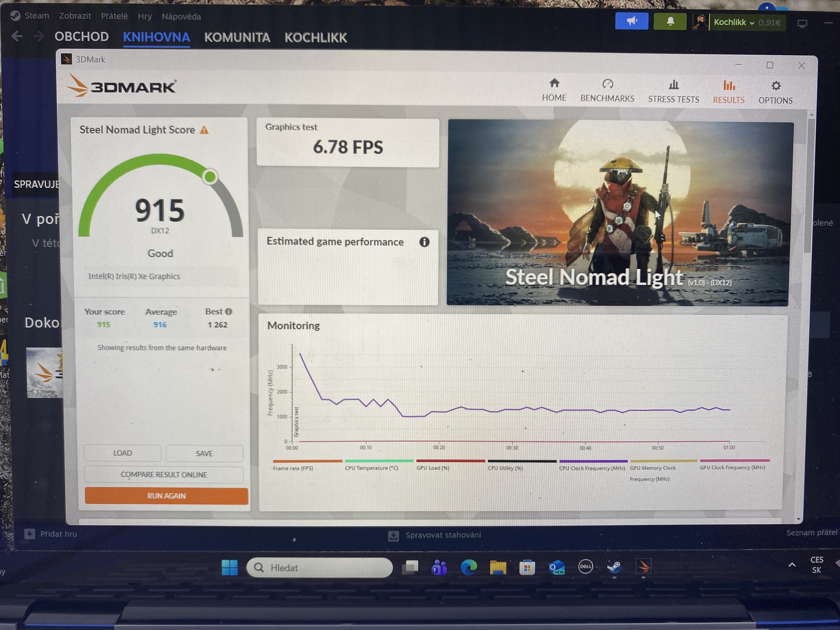
Task: Click the LOAD button
Action: (122, 453)
